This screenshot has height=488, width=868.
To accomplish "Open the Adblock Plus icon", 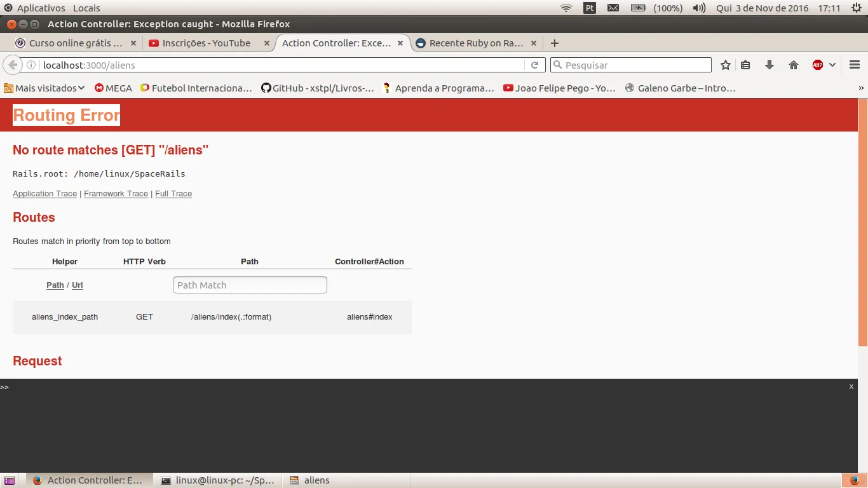I will click(x=818, y=65).
